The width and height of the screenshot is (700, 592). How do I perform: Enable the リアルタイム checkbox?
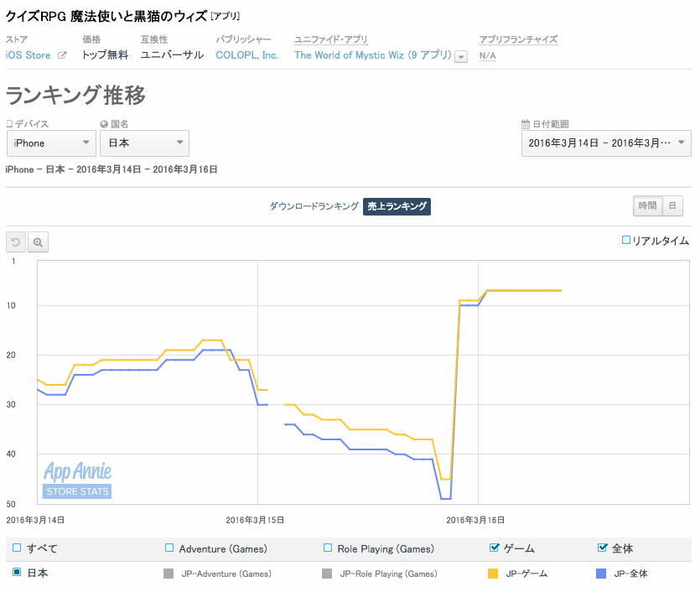(625, 241)
